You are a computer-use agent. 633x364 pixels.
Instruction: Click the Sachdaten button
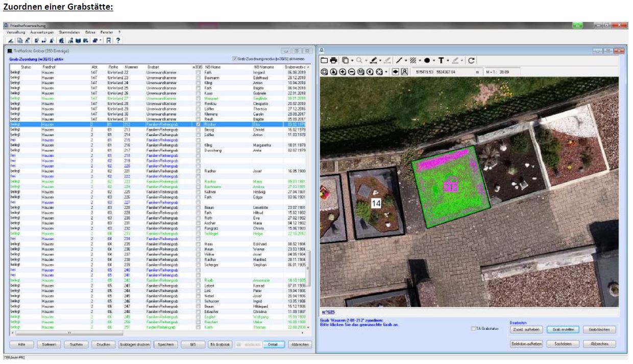(563, 344)
